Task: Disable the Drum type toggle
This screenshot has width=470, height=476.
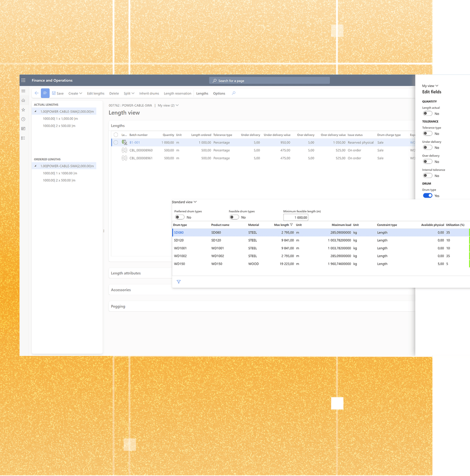Action: (x=427, y=196)
